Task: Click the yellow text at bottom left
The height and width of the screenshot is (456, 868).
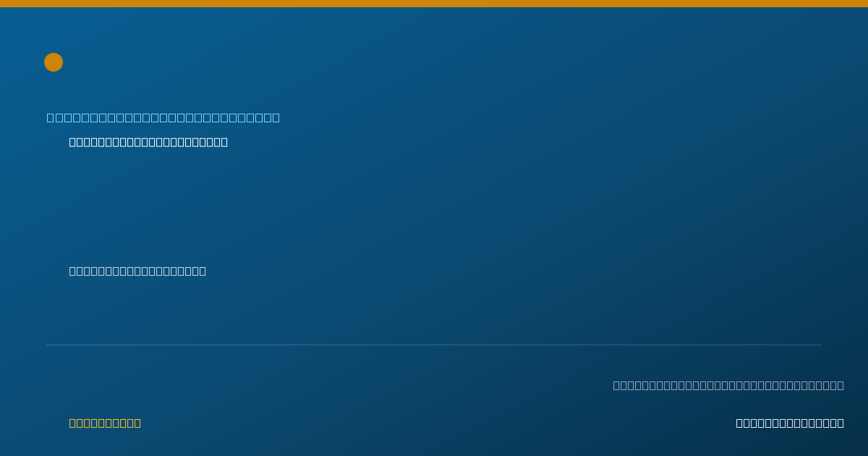Action: [x=105, y=423]
